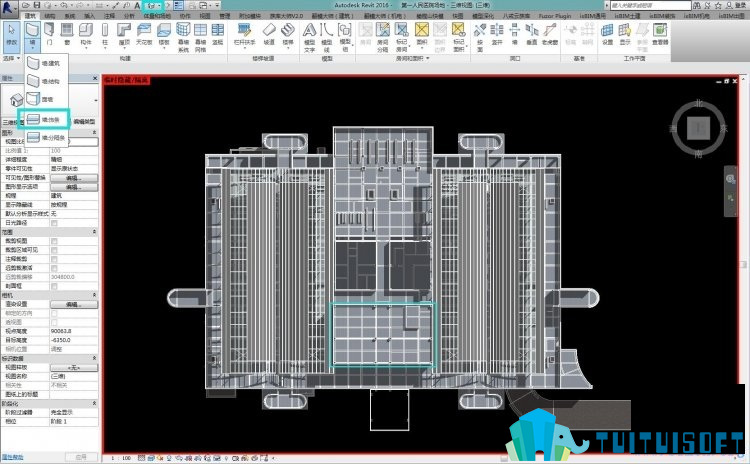Open the quick access toolbar customize arrow
The image size is (750, 464).
(218, 5)
